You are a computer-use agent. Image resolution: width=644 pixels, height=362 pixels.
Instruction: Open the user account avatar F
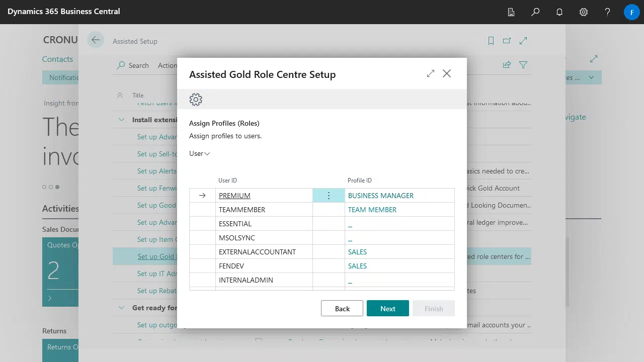(632, 12)
